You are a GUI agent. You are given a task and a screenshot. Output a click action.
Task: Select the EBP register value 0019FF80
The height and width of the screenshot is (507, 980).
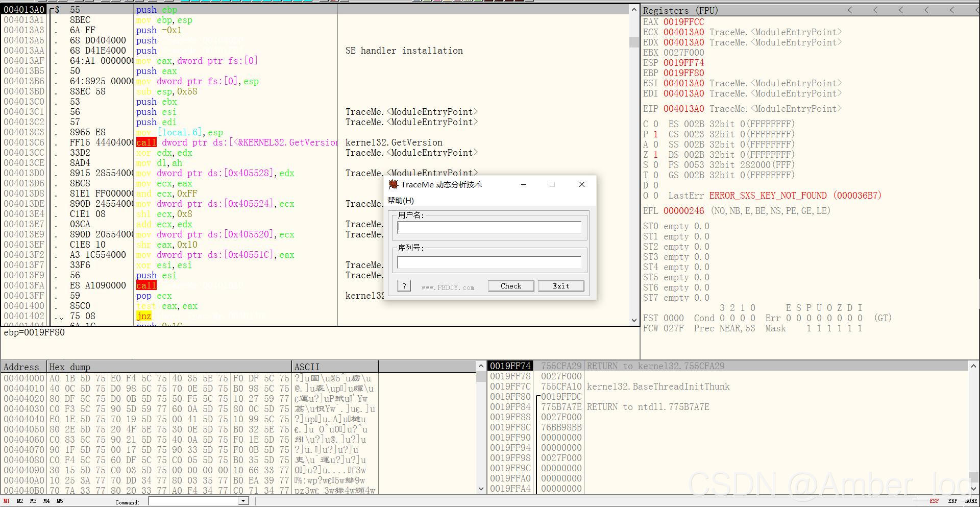pos(683,73)
